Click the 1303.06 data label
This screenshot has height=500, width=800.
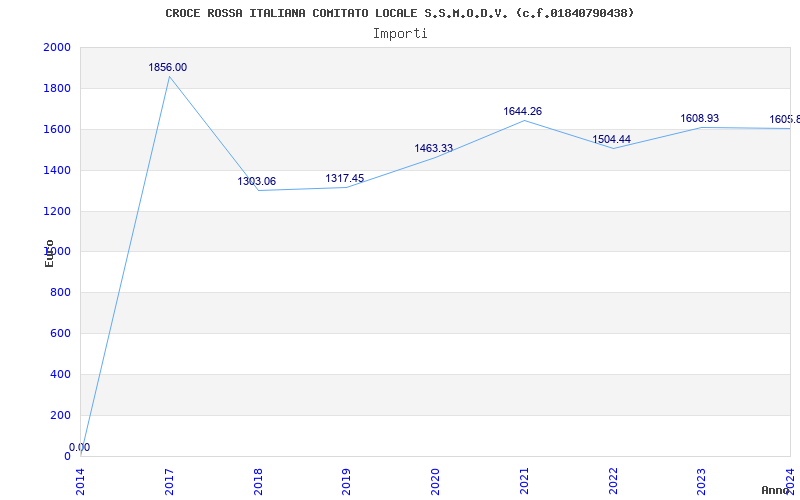click(257, 181)
